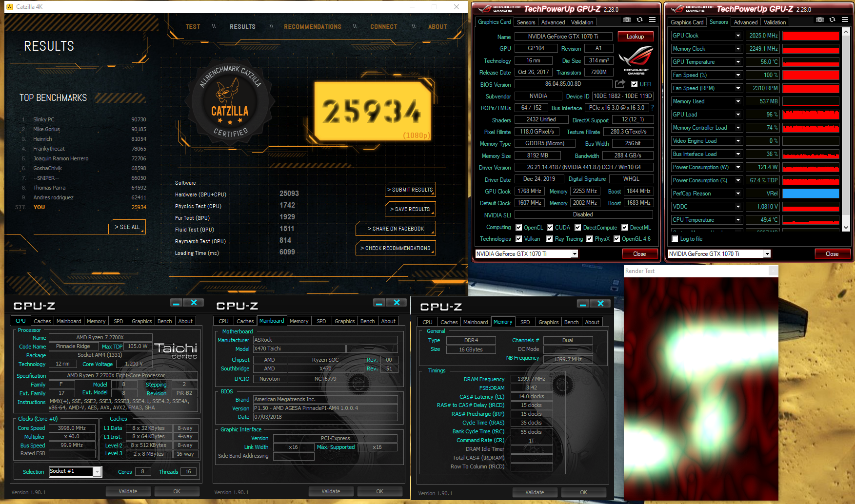The image size is (855, 504).
Task: Toggle DirectML checkbox
Action: click(x=624, y=228)
